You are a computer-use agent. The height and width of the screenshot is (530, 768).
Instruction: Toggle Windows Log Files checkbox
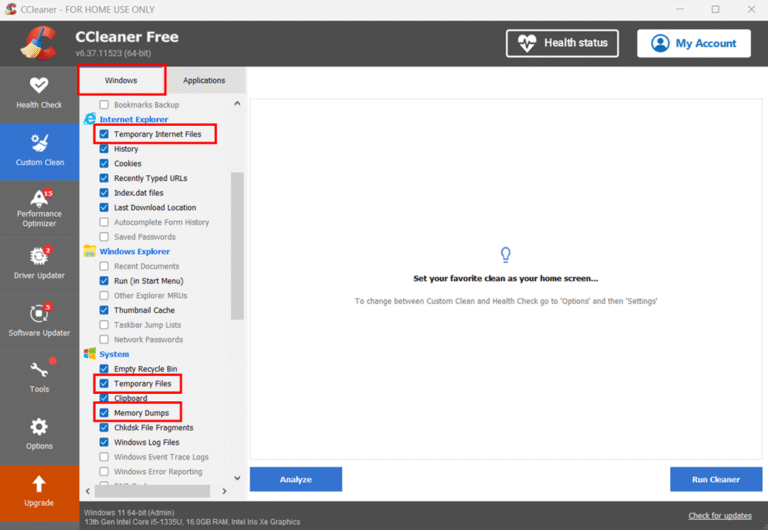pyautogui.click(x=104, y=442)
